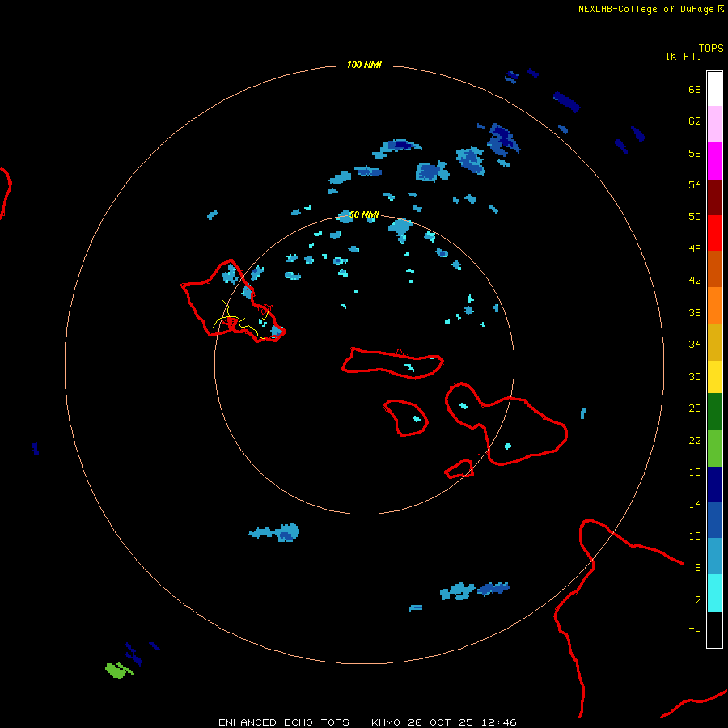The width and height of the screenshot is (728, 728).
Task: Click the 54 legend value
Action: (x=695, y=184)
